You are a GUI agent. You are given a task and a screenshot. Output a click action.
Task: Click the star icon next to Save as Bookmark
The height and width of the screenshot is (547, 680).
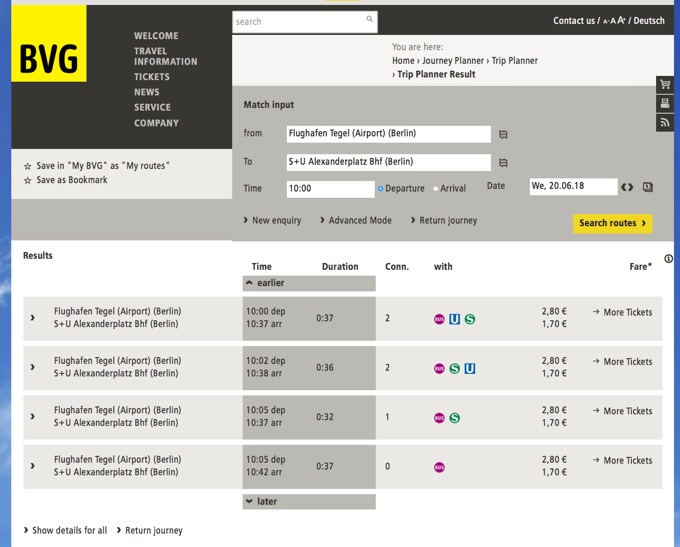tap(28, 180)
